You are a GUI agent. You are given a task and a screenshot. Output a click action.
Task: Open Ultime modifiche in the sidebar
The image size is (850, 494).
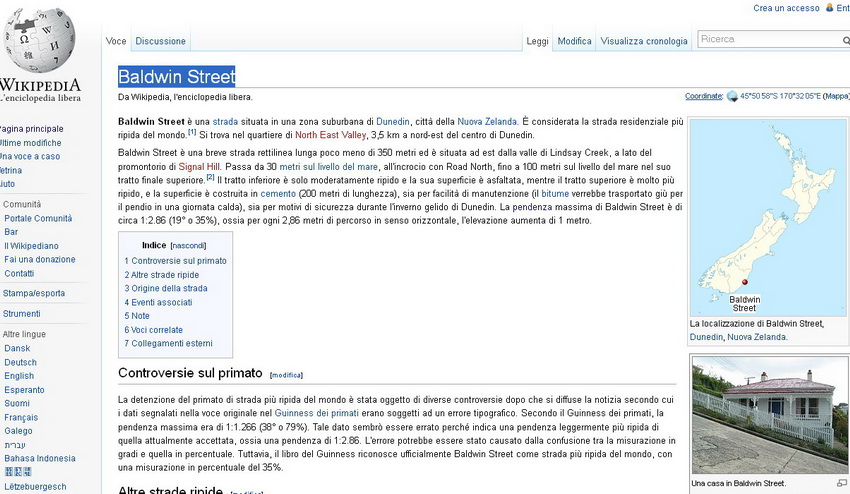coord(30,143)
